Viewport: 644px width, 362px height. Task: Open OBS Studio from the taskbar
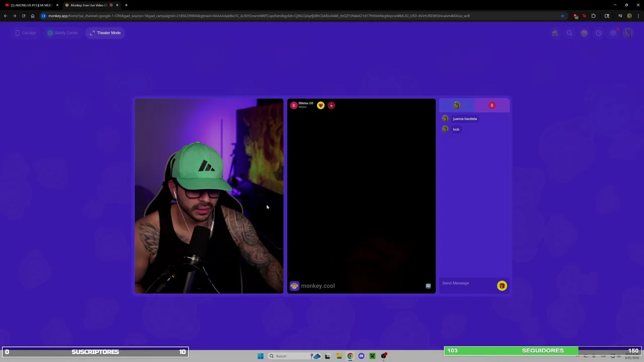coord(384,356)
